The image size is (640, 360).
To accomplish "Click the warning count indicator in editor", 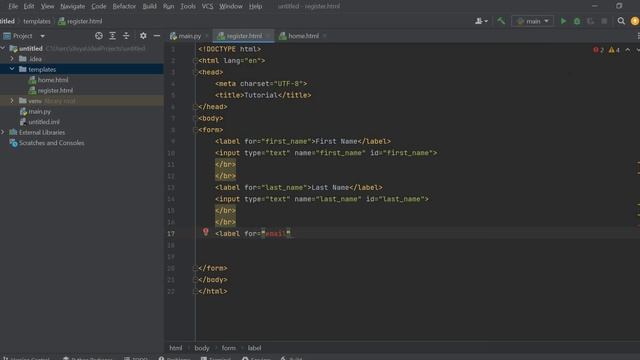I will click(614, 50).
